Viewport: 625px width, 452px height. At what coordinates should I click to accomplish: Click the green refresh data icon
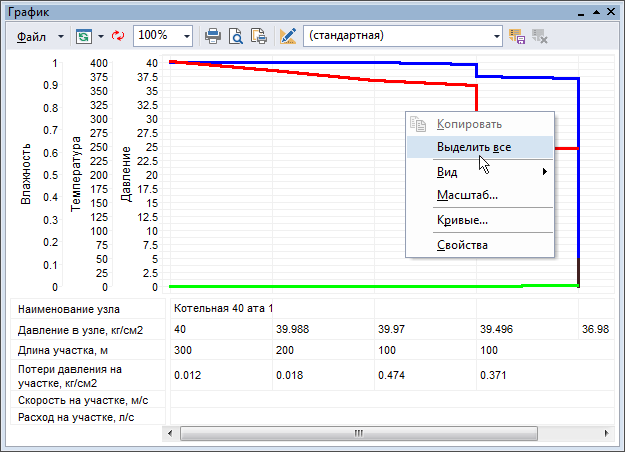82,35
